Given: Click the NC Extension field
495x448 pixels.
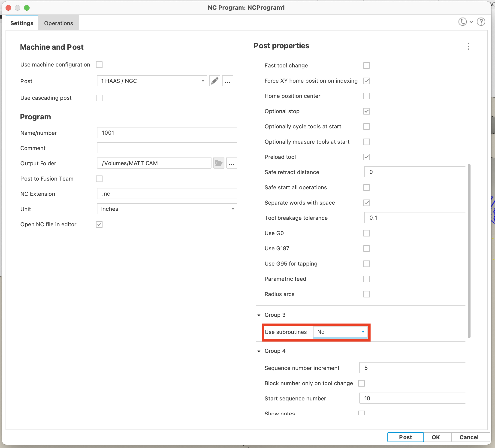Looking at the screenshot, I should pyautogui.click(x=167, y=194).
